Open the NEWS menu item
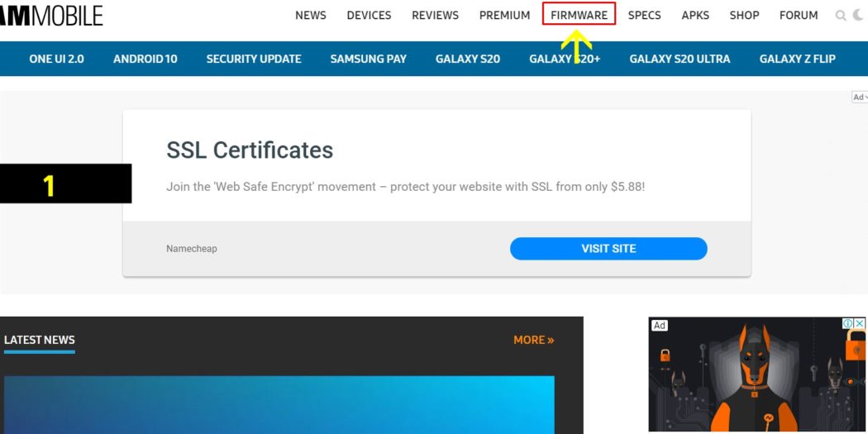The image size is (868, 434). point(311,16)
